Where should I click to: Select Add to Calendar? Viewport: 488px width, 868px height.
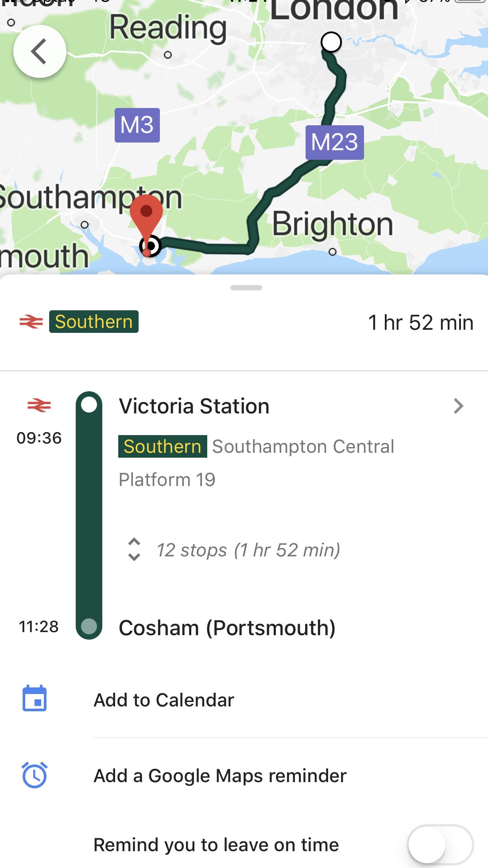[x=164, y=700]
